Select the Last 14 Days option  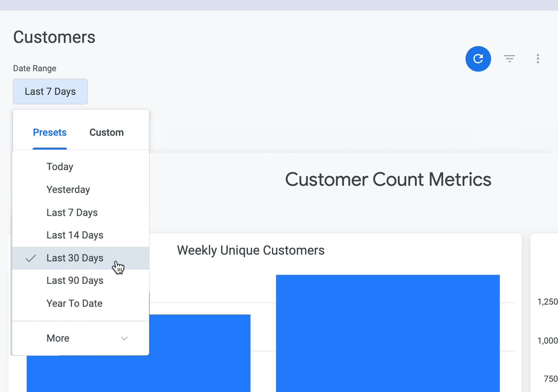point(75,235)
